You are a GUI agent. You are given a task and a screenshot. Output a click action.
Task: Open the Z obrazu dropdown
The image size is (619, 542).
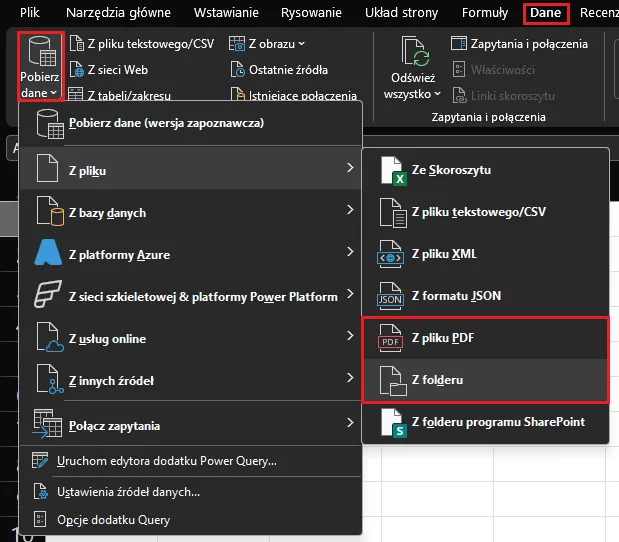click(x=267, y=44)
